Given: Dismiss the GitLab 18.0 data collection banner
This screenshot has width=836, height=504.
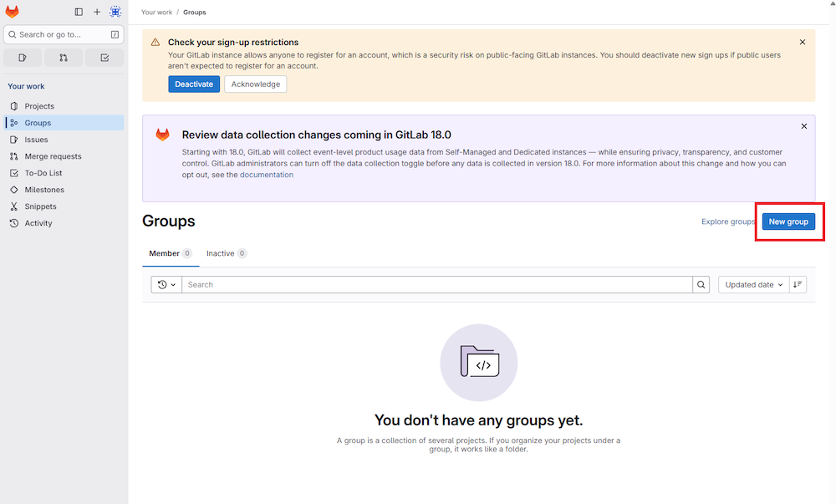Looking at the screenshot, I should point(804,126).
